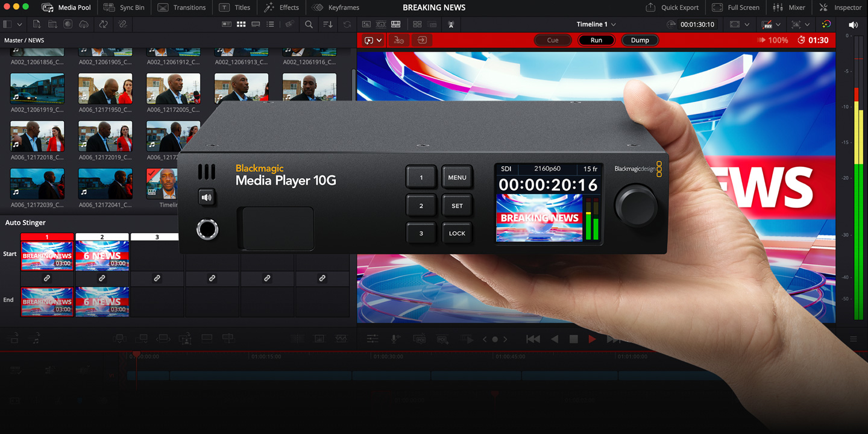Click the Cue button
The image size is (868, 434).
[x=553, y=40]
